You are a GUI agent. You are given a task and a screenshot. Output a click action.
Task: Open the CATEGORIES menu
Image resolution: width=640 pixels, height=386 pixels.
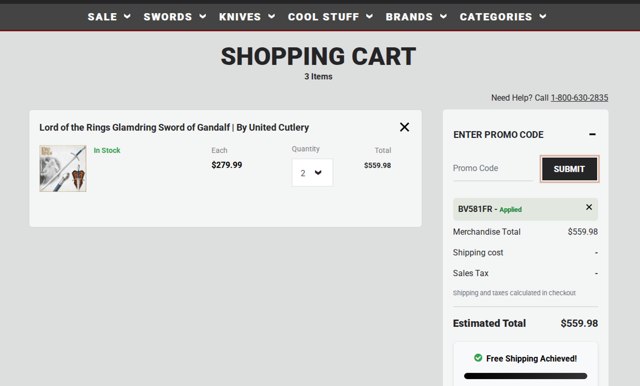tap(503, 17)
